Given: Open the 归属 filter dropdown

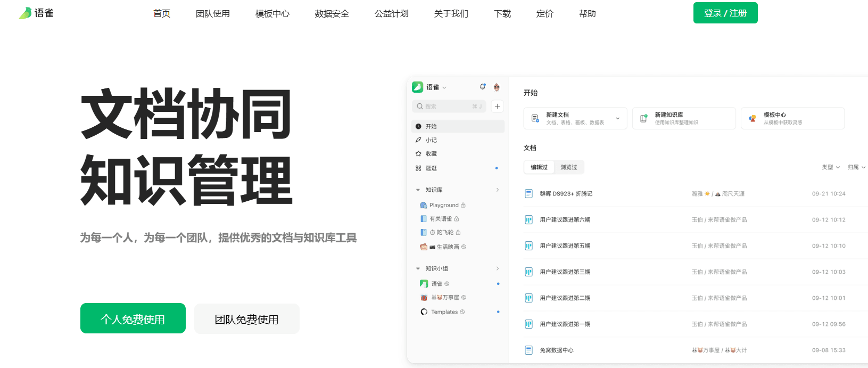Looking at the screenshot, I should coord(856,167).
